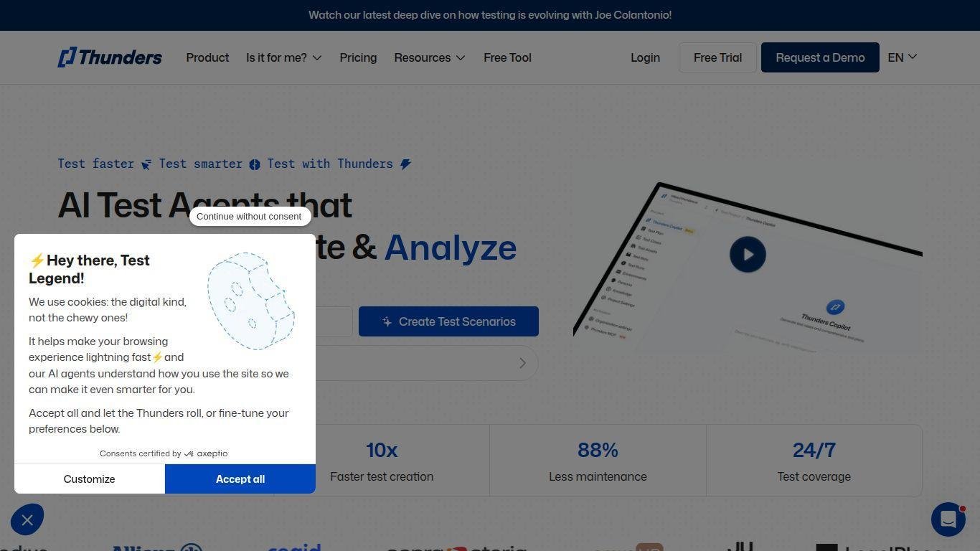Click the Thunders logo in the header
Image resolution: width=980 pixels, height=551 pixels.
coord(110,57)
